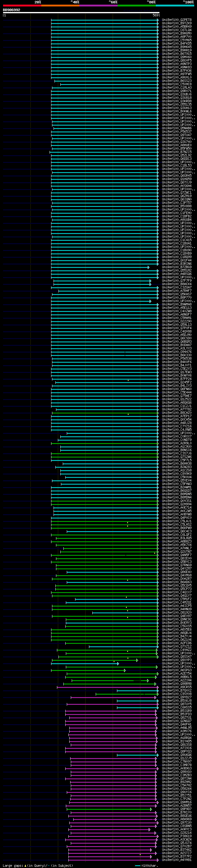
Task: Click hit label UniRef100_A1RRQ4
Action: 176,738
